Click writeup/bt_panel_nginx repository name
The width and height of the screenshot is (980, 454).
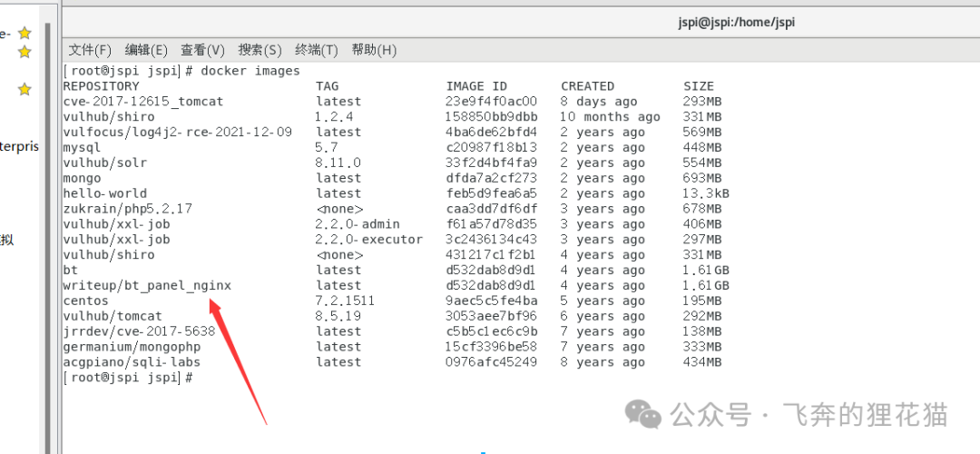pos(147,286)
